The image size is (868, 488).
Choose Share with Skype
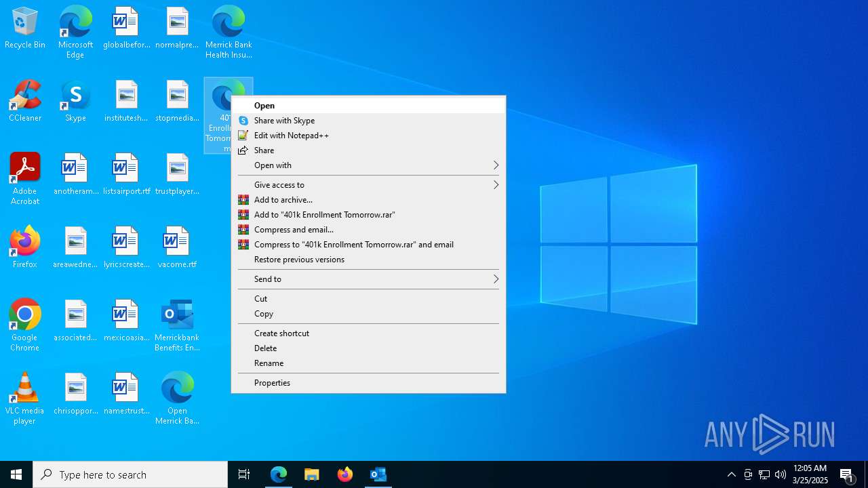pyautogui.click(x=368, y=121)
